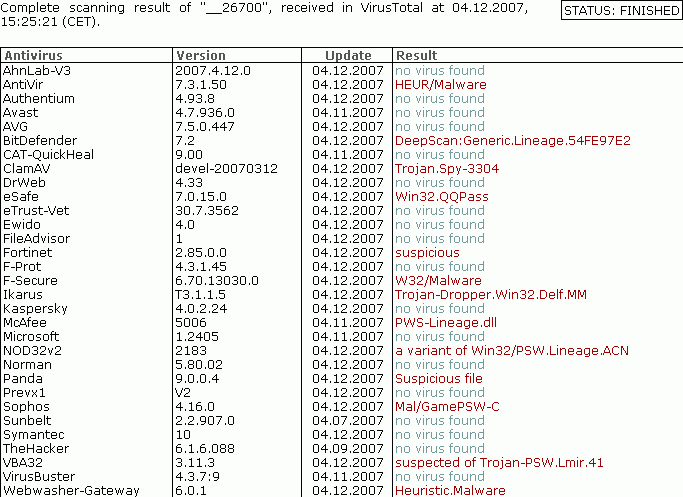This screenshot has width=683, height=497.
Task: Select Fortinet result suspicious
Action: 427,253
